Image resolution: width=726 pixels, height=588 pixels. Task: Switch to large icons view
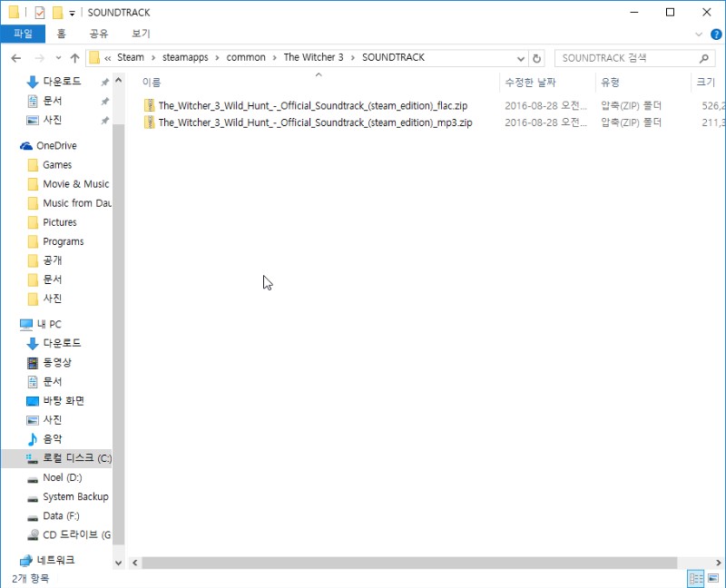713,578
